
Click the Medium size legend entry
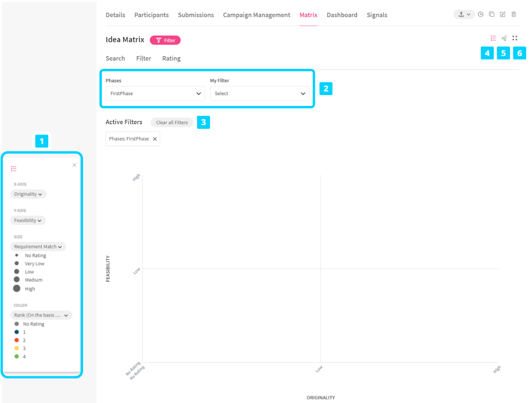(x=28, y=280)
